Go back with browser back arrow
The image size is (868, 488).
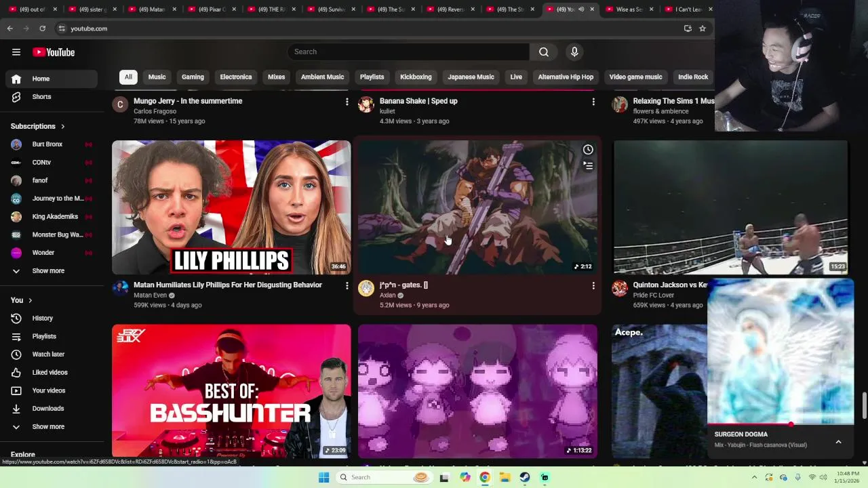(10, 28)
